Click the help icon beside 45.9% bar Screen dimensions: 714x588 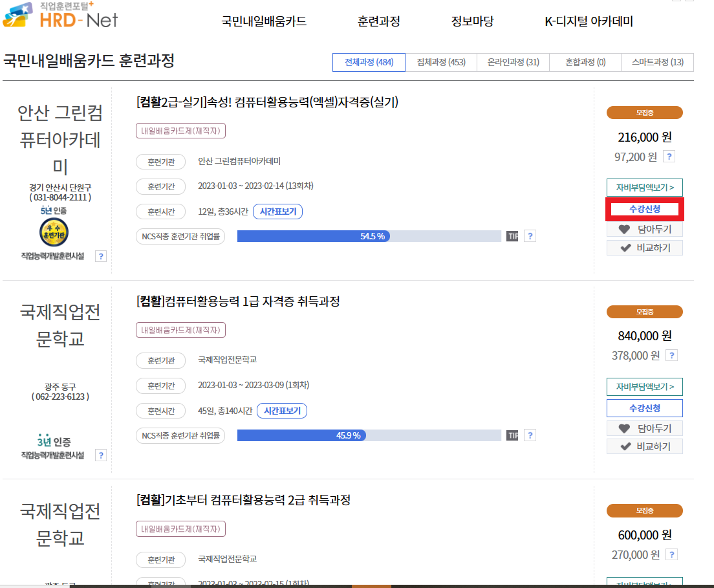530,435
